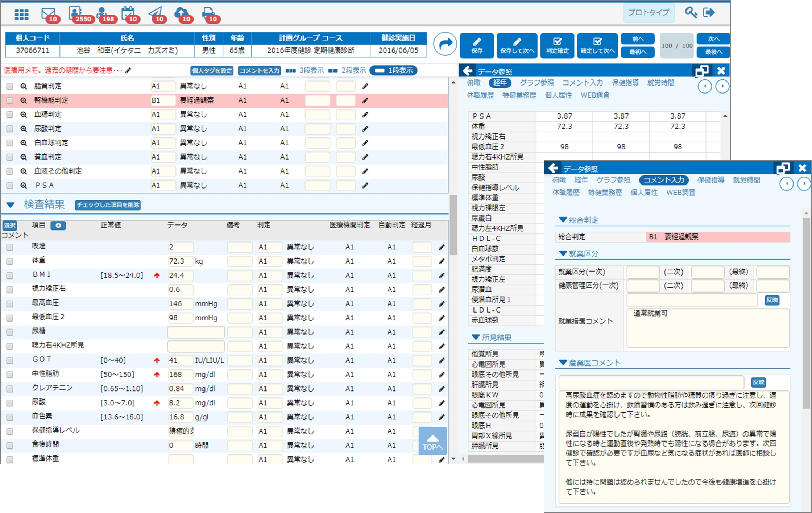Click the 保存して次へ button
Image resolution: width=812 pixels, height=513 pixels.
[x=517, y=45]
